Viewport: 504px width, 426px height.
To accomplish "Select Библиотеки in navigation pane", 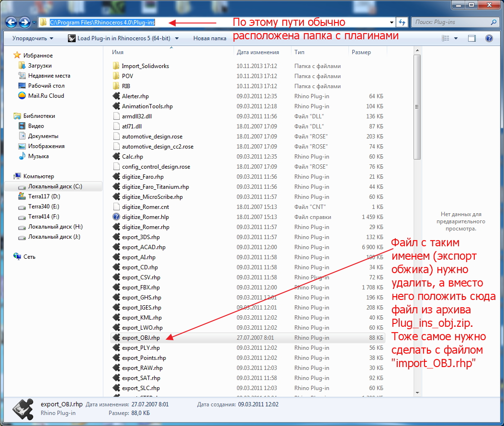I will 39,116.
